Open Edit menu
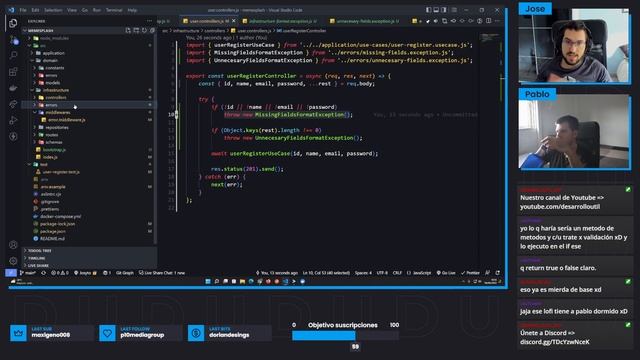Image resolution: width=640 pixels, height=360 pixels. pyautogui.click(x=36, y=10)
